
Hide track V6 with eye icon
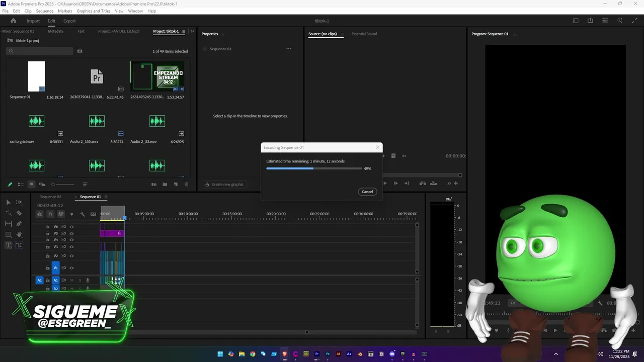pyautogui.click(x=71, y=227)
